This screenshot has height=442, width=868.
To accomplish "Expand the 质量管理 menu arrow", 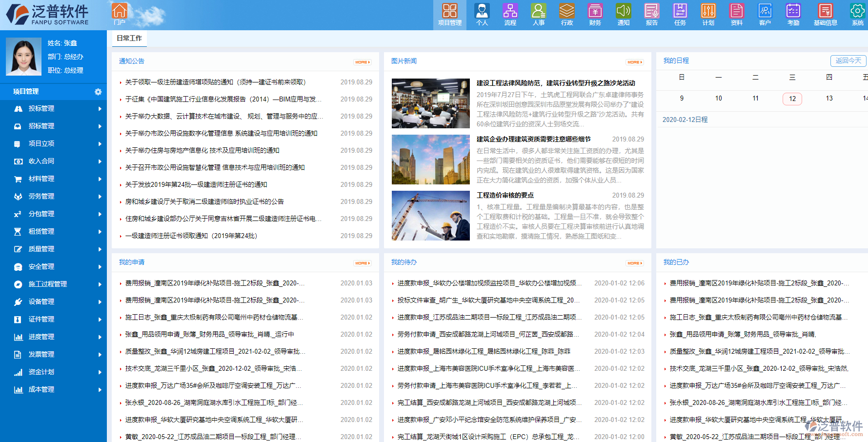I will 100,249.
